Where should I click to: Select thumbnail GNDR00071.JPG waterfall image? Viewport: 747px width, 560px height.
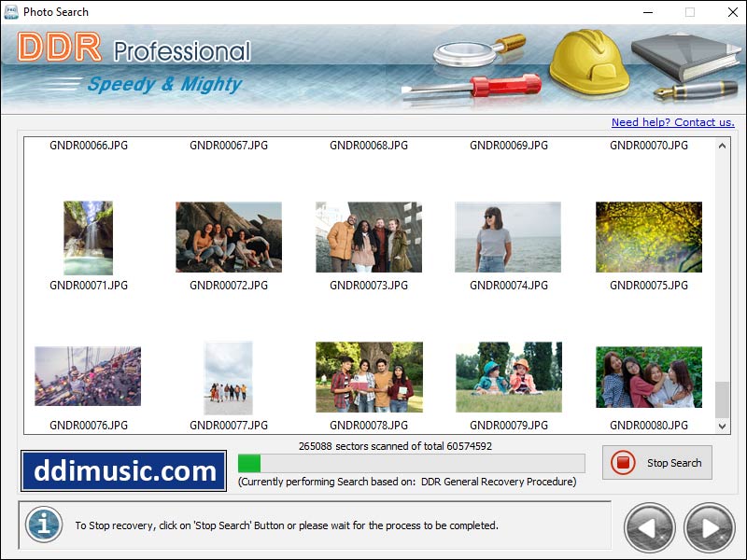89,236
